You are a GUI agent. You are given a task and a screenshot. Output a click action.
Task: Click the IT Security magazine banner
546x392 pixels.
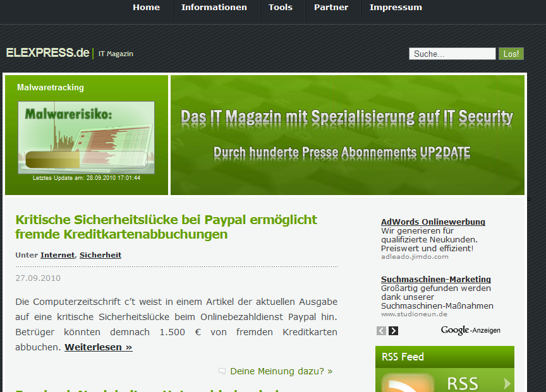point(347,135)
